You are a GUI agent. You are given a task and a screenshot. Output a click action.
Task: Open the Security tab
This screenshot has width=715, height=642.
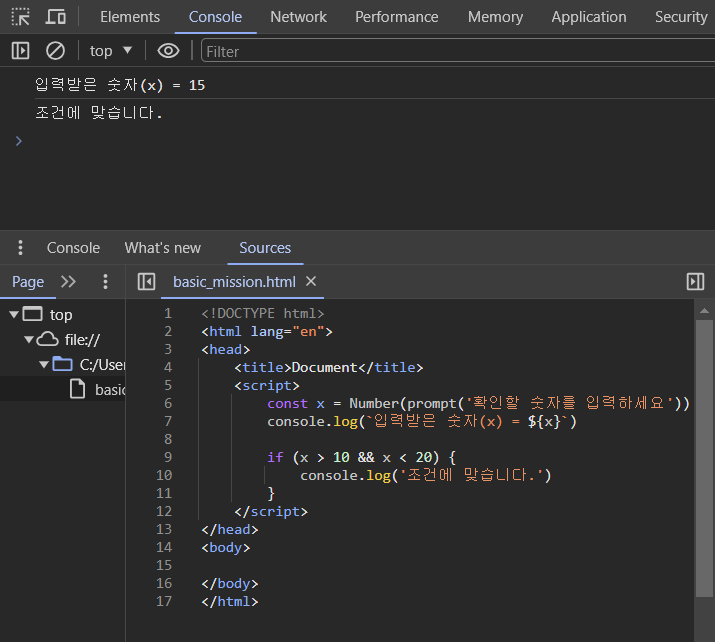(x=681, y=17)
